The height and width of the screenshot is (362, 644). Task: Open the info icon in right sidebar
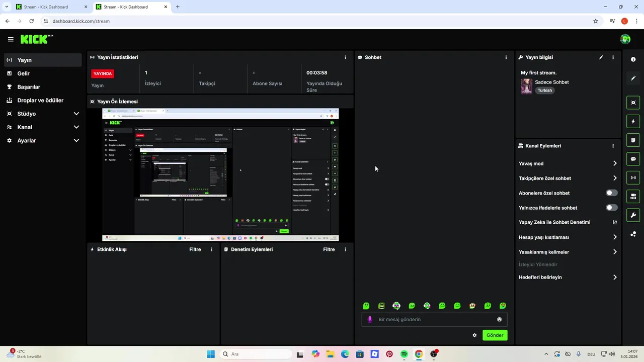(633, 59)
